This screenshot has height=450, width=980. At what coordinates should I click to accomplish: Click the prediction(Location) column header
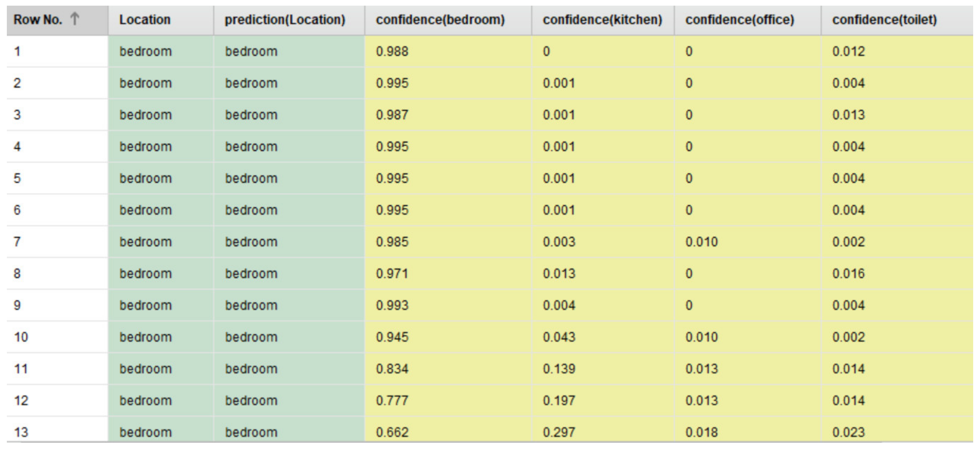pyautogui.click(x=285, y=20)
